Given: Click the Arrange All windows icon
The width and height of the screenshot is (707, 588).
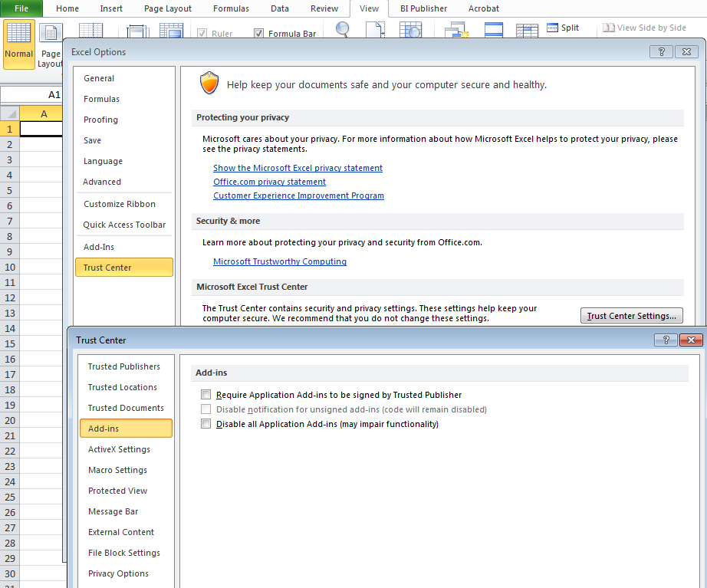Looking at the screenshot, I should click(493, 28).
